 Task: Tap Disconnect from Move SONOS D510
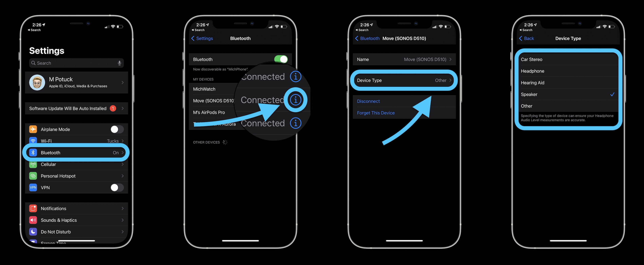[368, 101]
